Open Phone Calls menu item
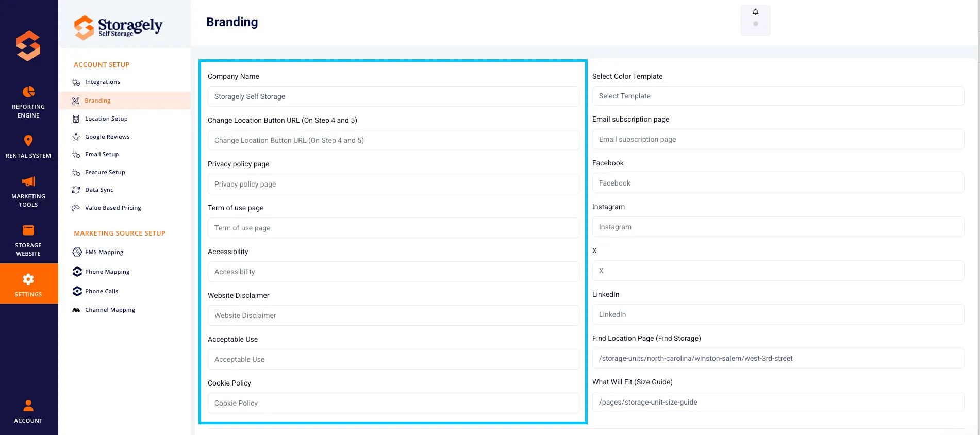The image size is (980, 435). click(102, 291)
